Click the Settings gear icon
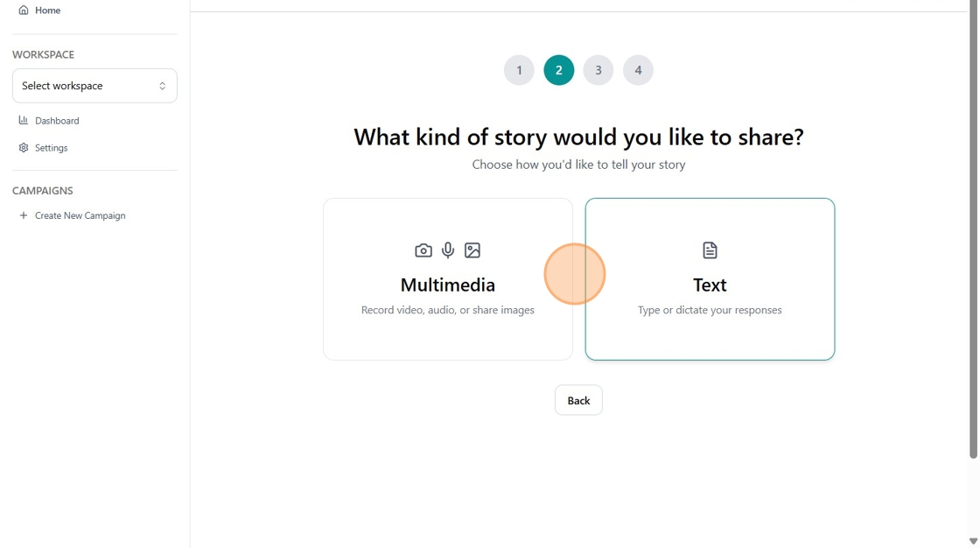980x548 pixels. tap(24, 148)
